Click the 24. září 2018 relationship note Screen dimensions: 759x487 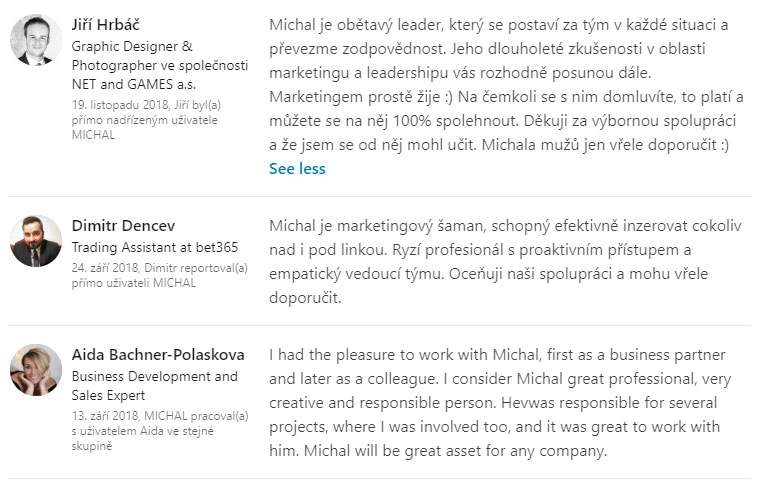(x=159, y=275)
